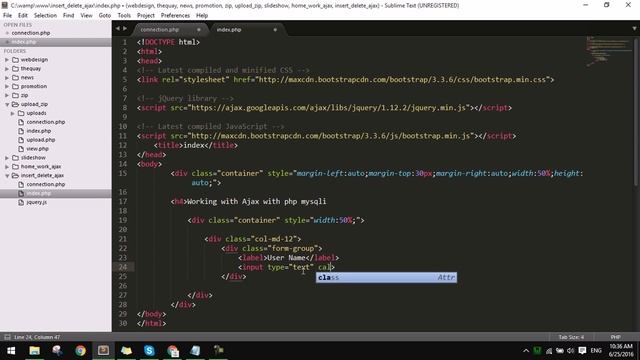Expand the uploads subfolder
The image size is (640, 360).
pos(13,113)
